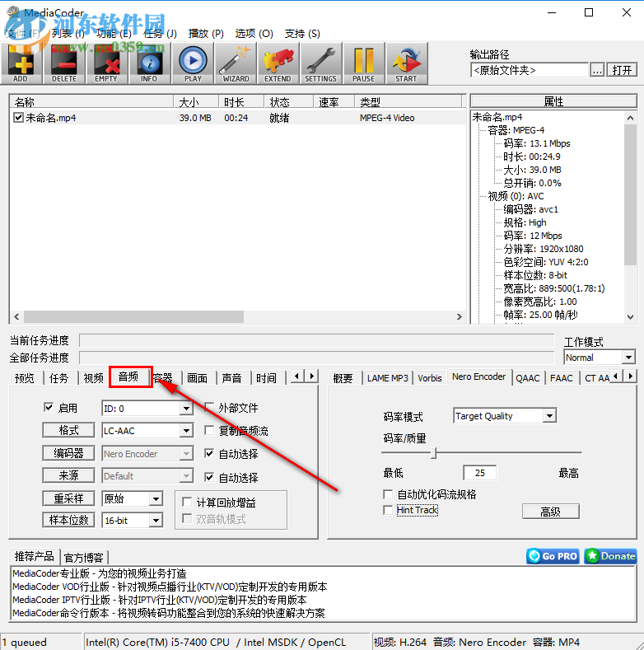Open the 重采样 原始 dropdown
Viewport: 644px width, 650px height.
pos(156,498)
